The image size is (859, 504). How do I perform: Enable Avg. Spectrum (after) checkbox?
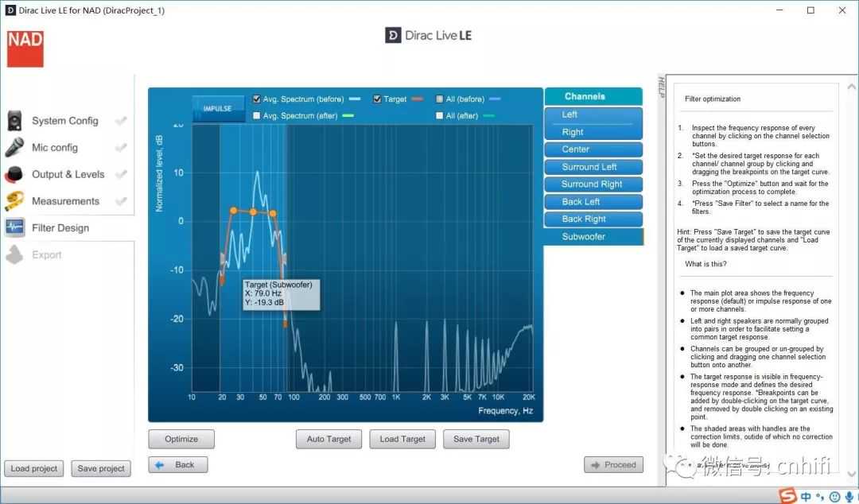(x=257, y=116)
